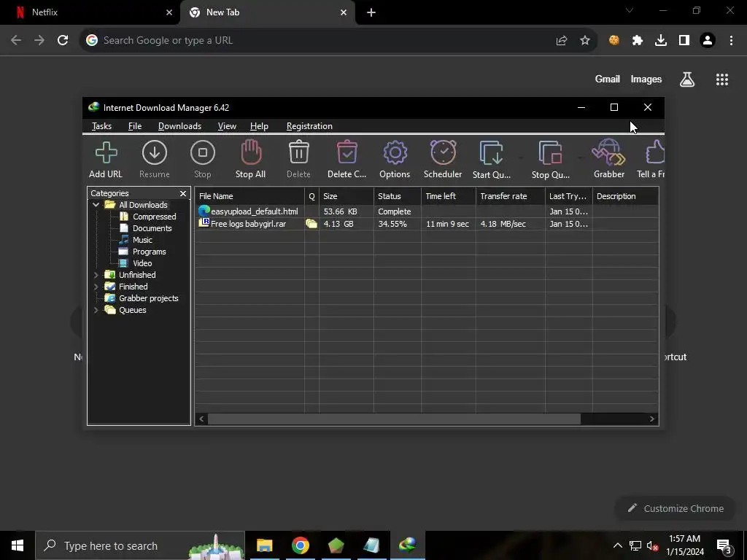
Task: Sort by the Status column header
Action: tap(398, 196)
